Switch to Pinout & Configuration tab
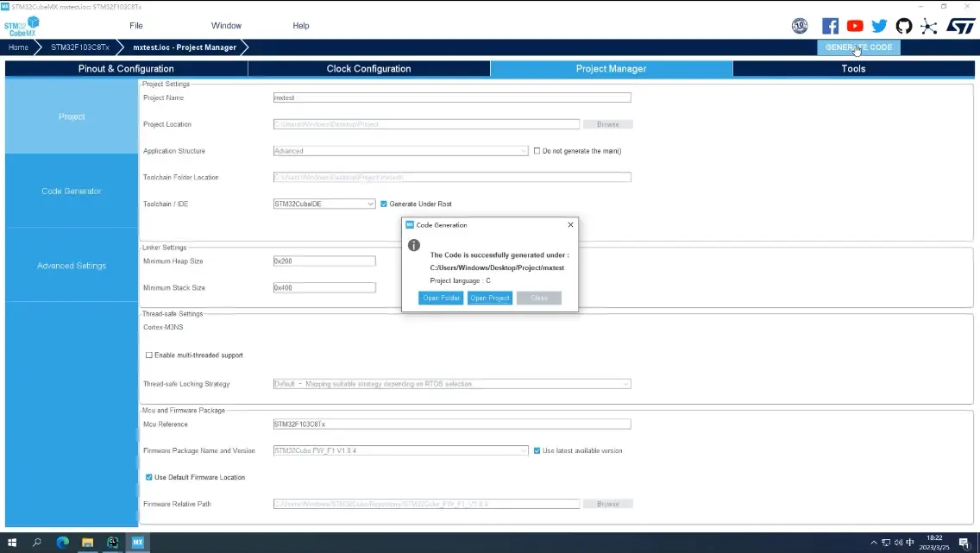This screenshot has width=980, height=553. (126, 69)
